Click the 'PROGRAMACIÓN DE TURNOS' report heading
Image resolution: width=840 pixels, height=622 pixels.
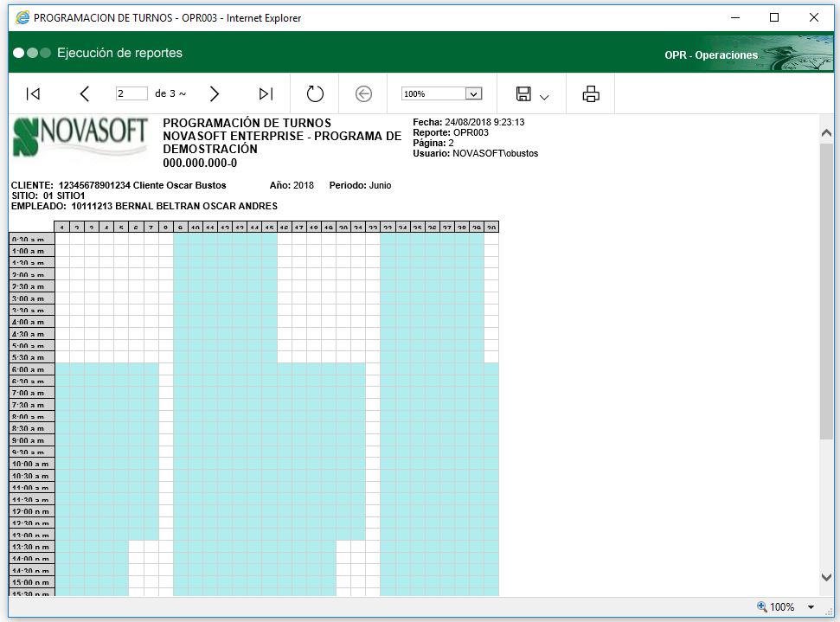point(247,123)
